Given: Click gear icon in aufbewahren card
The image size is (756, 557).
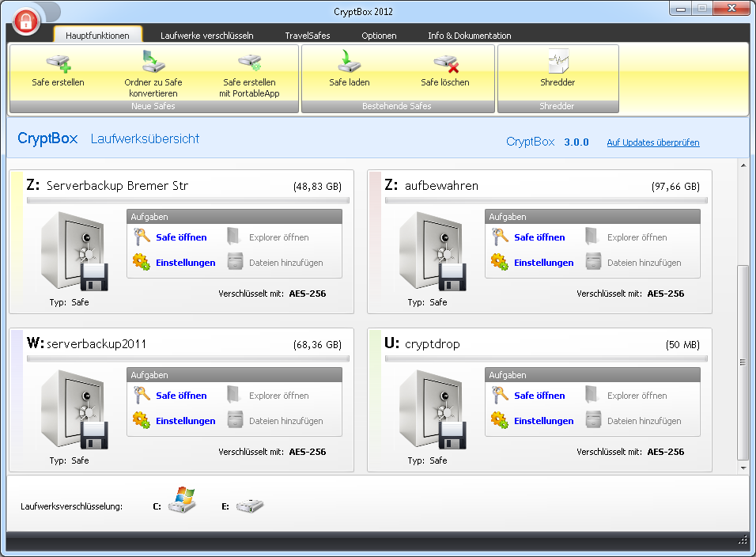Looking at the screenshot, I should pos(500,262).
